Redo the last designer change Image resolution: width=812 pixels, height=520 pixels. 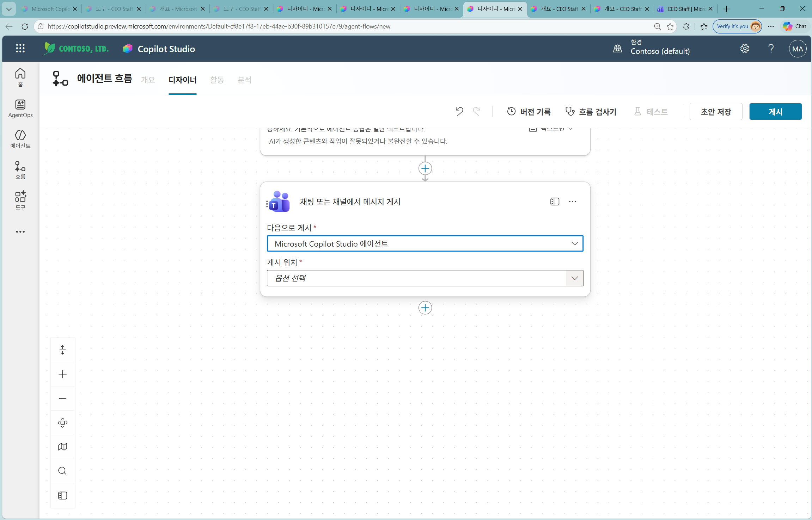(477, 112)
